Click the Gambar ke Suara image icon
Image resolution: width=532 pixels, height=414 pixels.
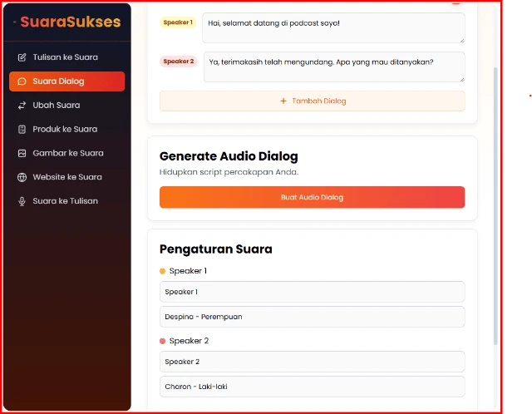22,153
